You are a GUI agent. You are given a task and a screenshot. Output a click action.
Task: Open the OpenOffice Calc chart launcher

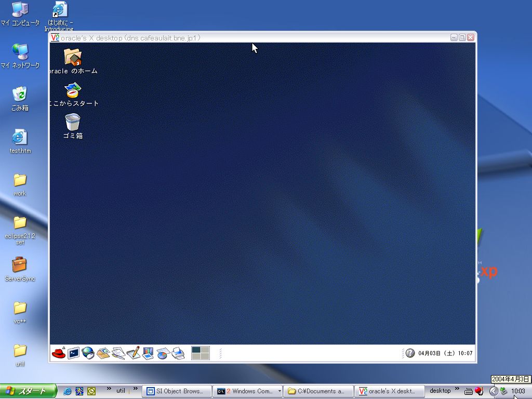click(163, 353)
